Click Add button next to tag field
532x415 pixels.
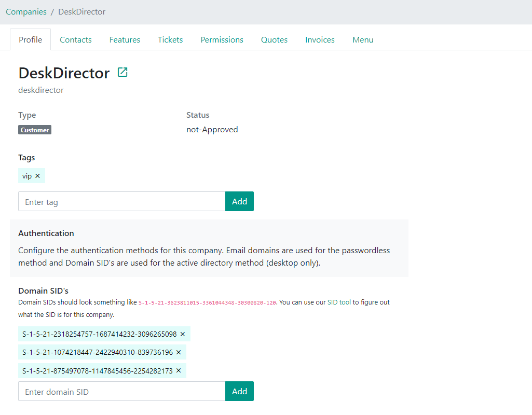click(240, 201)
